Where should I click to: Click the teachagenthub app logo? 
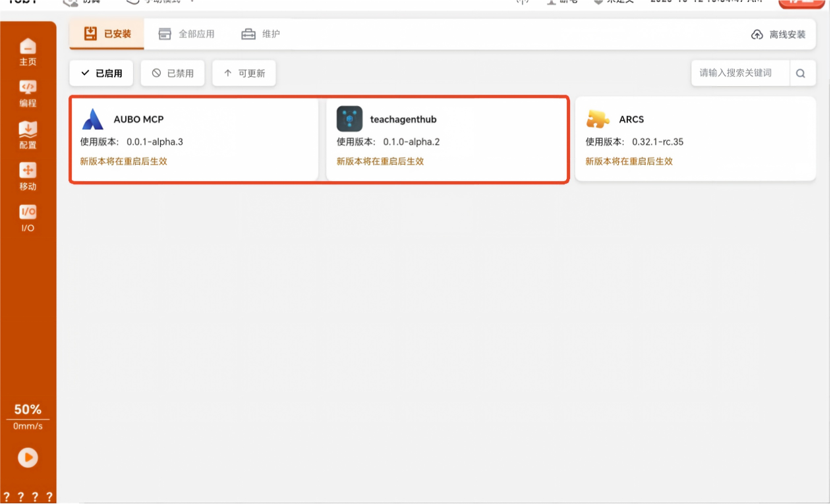click(349, 119)
